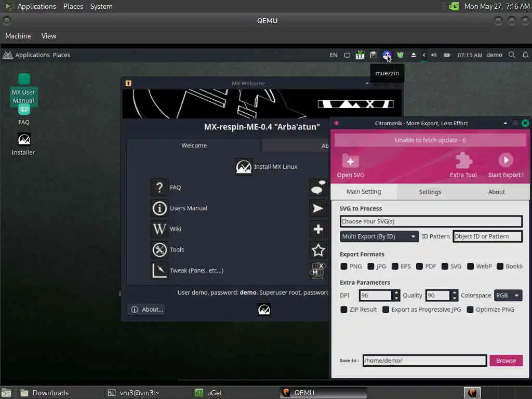Open guest Places menu in panel
This screenshot has height=399, width=532.
61,55
